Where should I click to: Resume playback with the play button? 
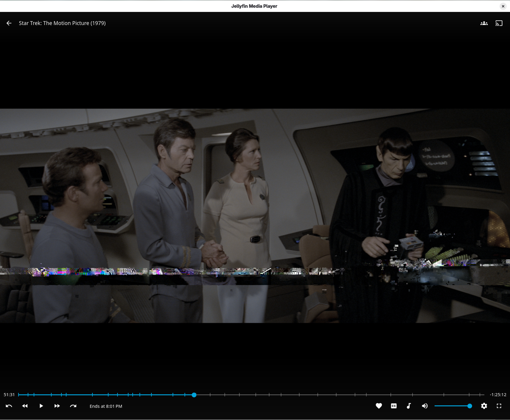pos(41,406)
